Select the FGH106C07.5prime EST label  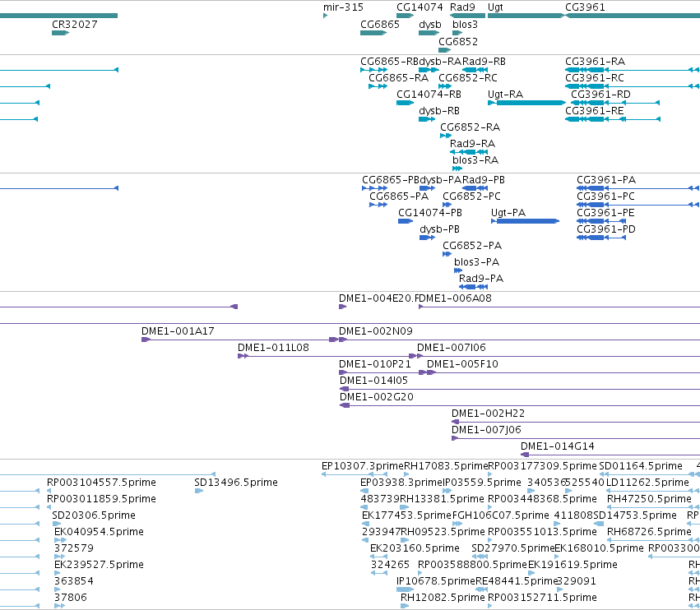pyautogui.click(x=501, y=515)
